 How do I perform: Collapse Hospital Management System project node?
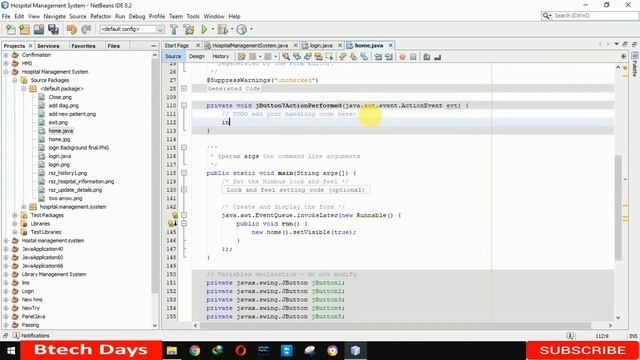coord(6,72)
